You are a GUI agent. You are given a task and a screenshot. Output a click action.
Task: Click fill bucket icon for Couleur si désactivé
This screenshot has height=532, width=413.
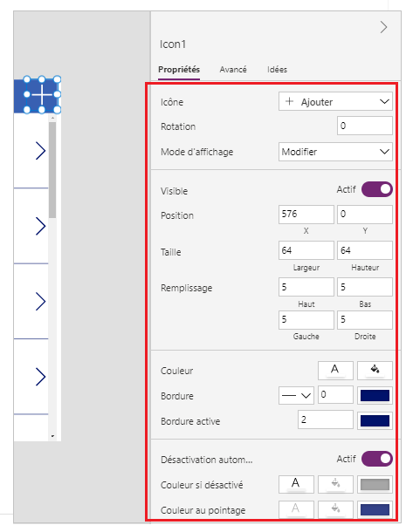335,484
